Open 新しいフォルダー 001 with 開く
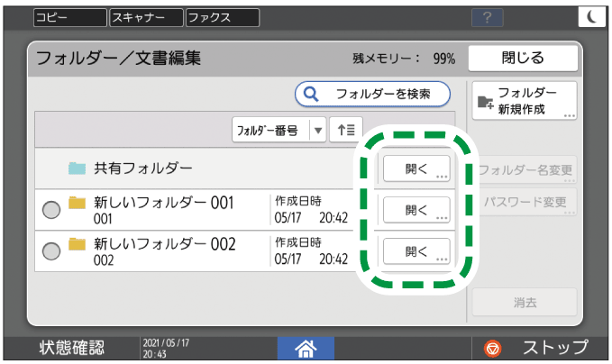Viewport: 612px width, 364px height. [416, 210]
